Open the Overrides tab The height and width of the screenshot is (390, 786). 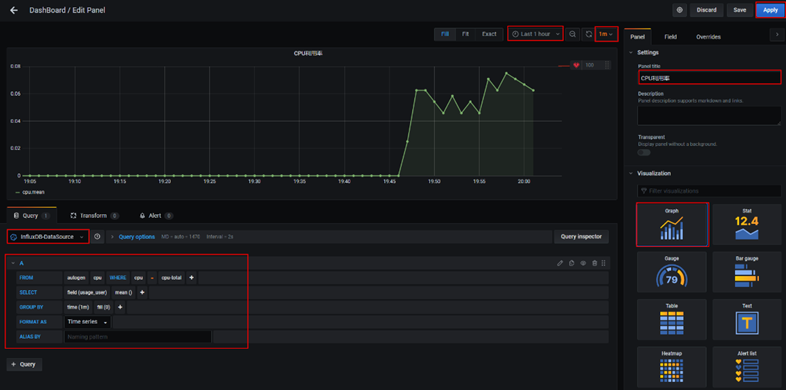point(708,37)
